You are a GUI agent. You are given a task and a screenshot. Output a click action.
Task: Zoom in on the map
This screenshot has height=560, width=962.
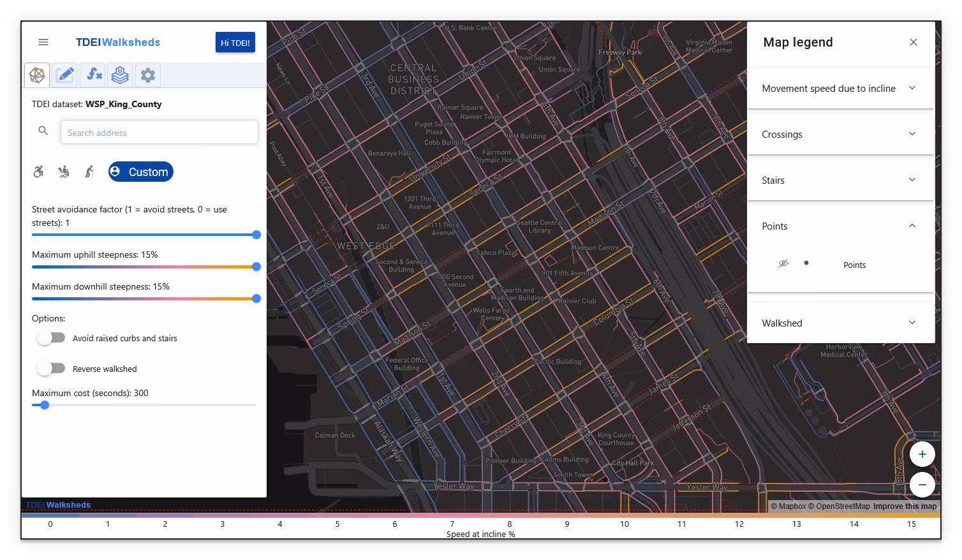[x=922, y=454]
